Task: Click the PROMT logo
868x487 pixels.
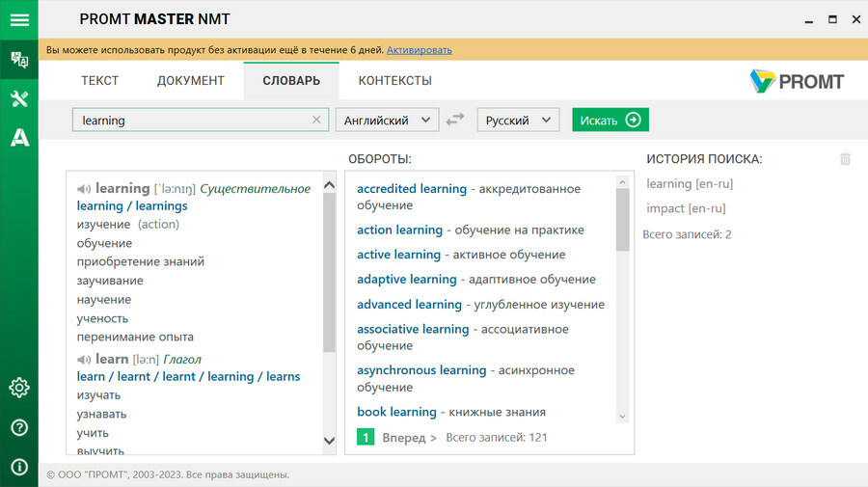Action: pos(797,81)
